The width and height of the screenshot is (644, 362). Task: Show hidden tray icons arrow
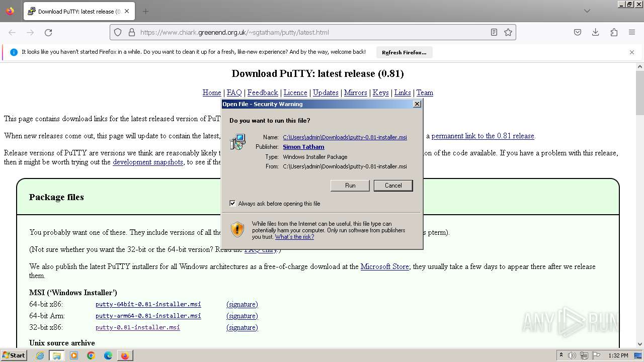pos(561,355)
